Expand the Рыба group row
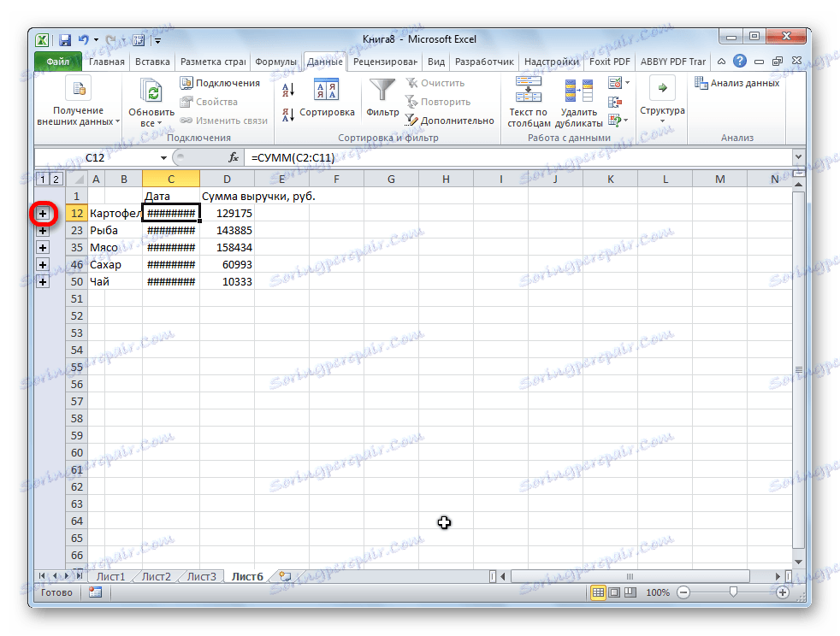 point(43,231)
